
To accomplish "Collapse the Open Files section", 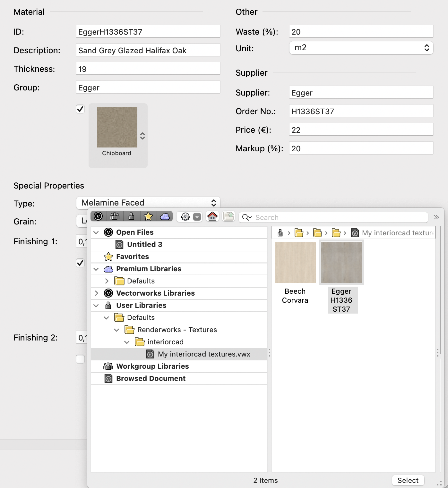I will 96,232.
